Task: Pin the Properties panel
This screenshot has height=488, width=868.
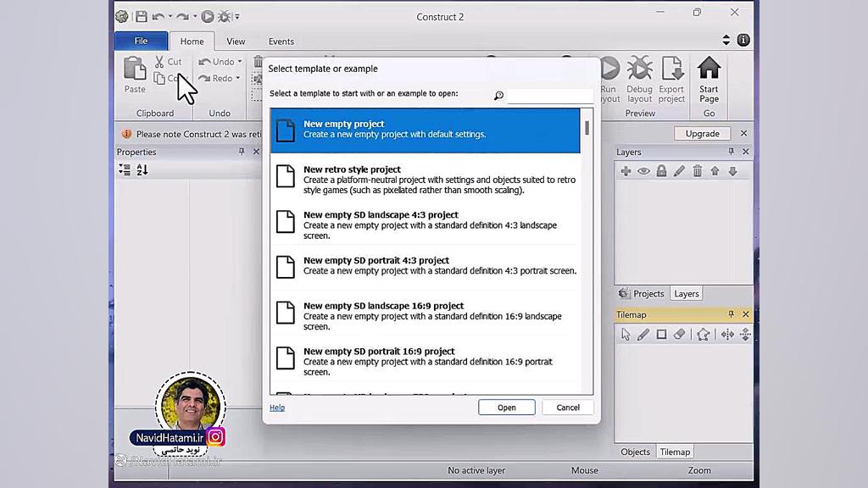Action: click(242, 152)
